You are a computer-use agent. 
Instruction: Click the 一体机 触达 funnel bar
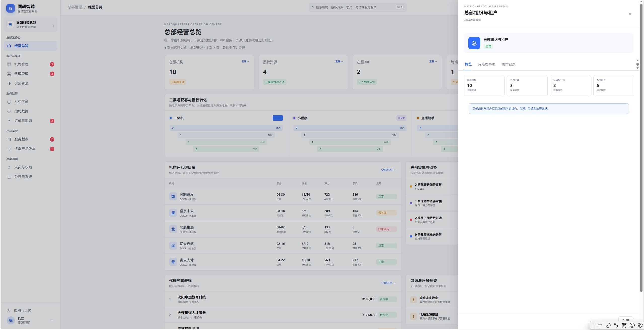point(226,128)
